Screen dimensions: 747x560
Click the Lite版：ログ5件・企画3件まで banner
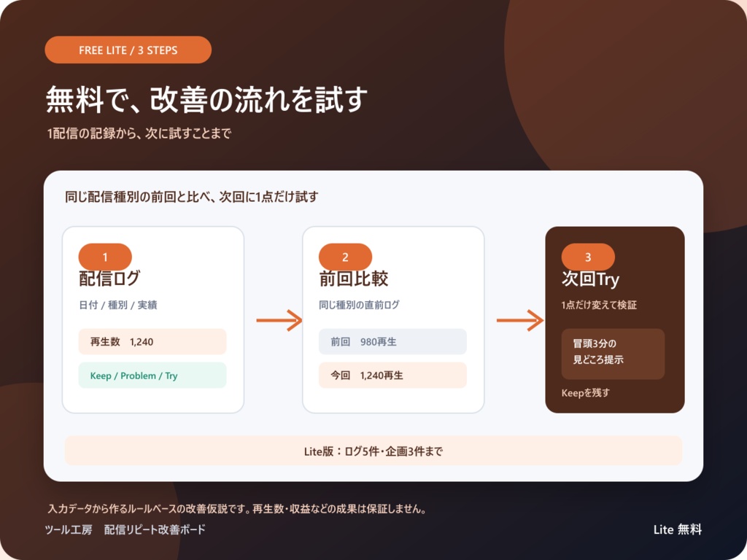373,451
